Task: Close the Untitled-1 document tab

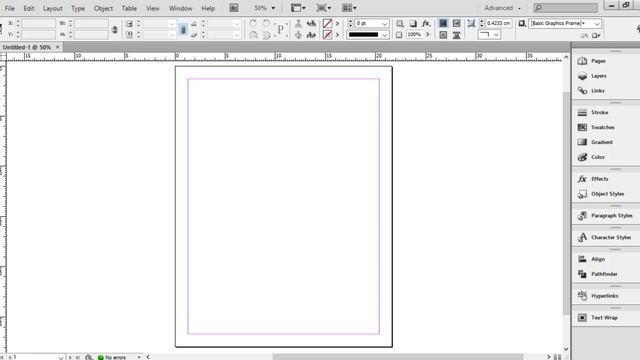Action: (x=58, y=47)
